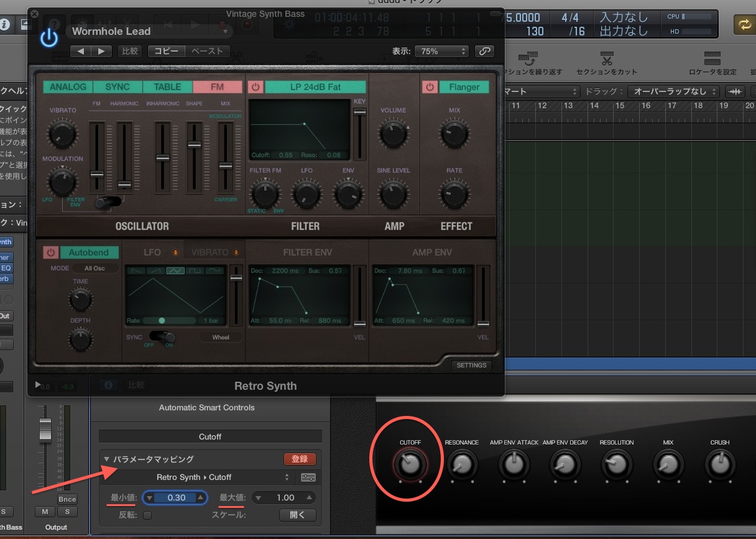Toggle the Autobend power button
The width and height of the screenshot is (756, 539).
pyautogui.click(x=51, y=252)
